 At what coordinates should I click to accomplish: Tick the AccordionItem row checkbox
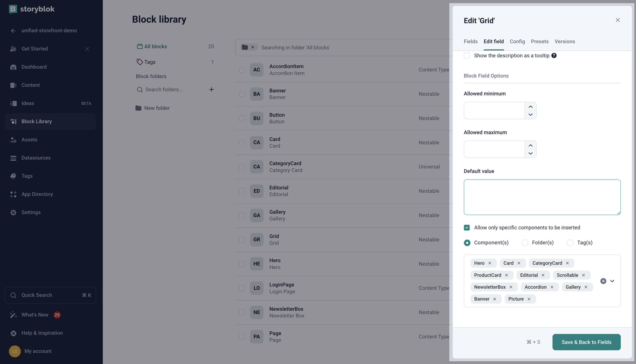point(242,70)
